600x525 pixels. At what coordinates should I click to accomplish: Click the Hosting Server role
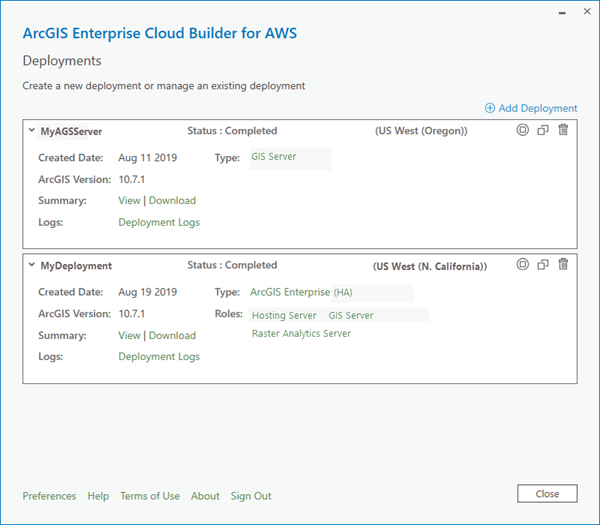(284, 315)
